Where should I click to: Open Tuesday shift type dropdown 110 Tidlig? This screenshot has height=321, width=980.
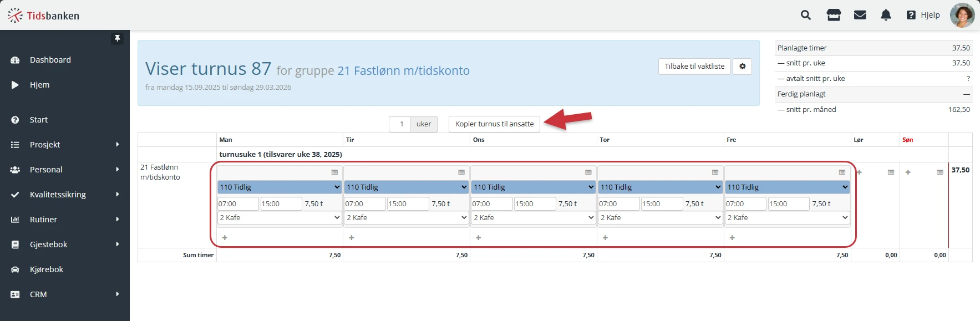(407, 187)
